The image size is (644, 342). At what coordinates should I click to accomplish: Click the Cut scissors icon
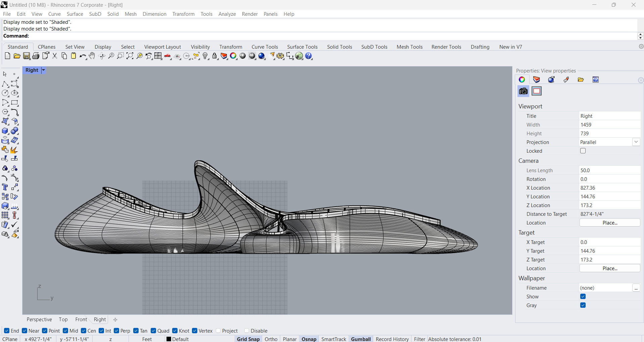(55, 56)
